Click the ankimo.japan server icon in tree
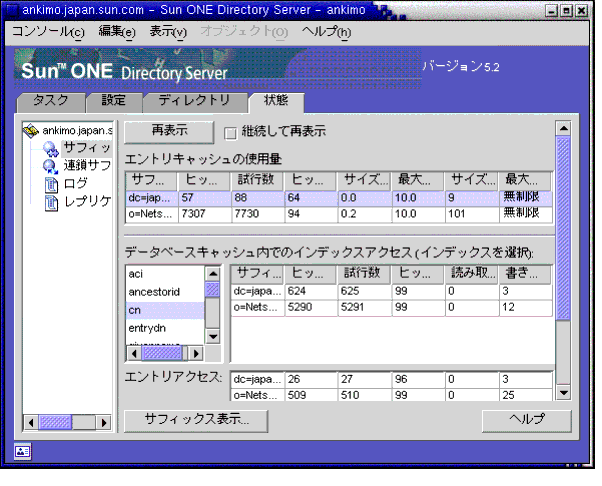This screenshot has height=486, width=602. click(x=31, y=131)
